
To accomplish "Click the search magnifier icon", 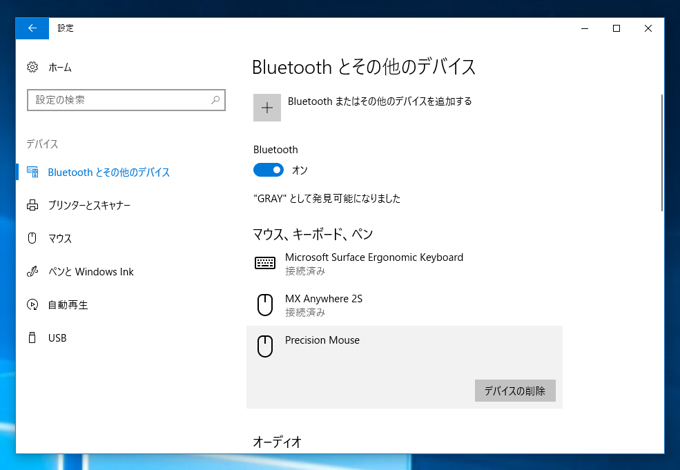I will [x=215, y=100].
